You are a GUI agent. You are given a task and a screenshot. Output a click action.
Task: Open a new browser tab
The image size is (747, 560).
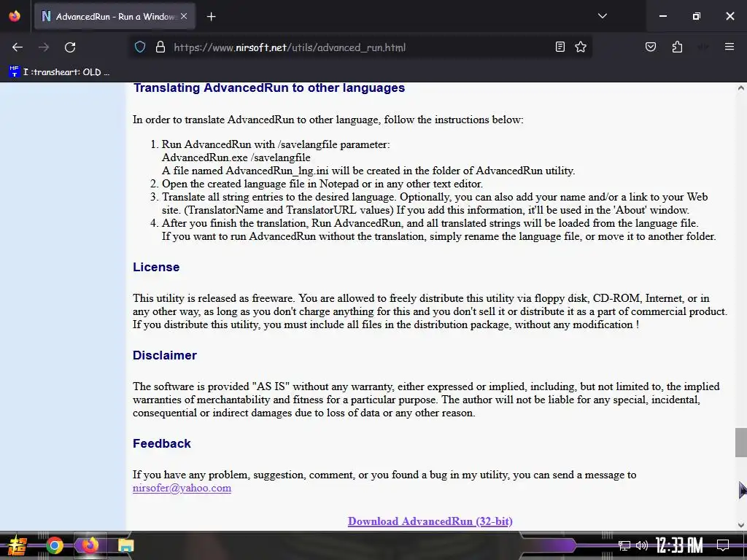pos(212,17)
